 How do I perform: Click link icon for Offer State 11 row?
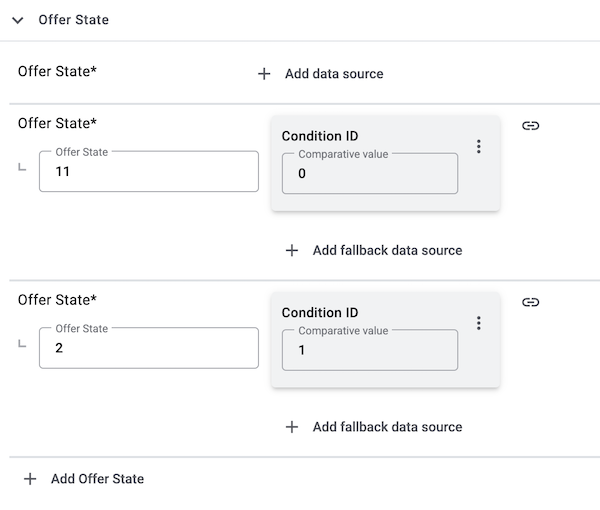(x=531, y=126)
